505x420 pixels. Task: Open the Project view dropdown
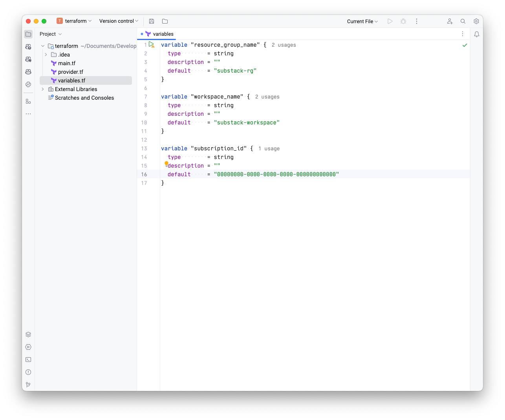pyautogui.click(x=51, y=34)
